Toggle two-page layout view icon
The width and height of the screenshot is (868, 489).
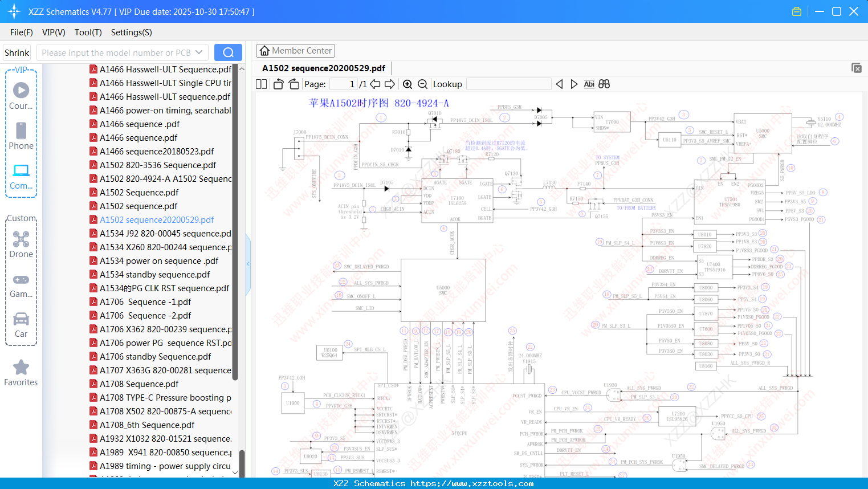(x=262, y=84)
